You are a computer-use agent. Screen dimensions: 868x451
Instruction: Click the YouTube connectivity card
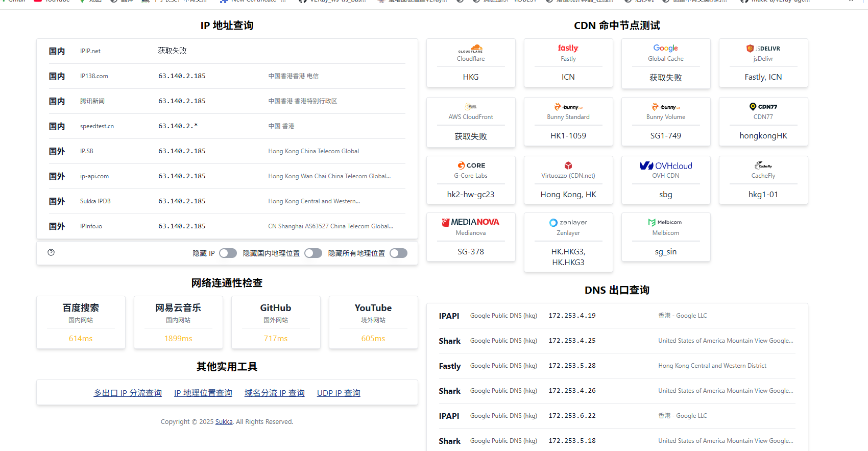[x=373, y=322]
